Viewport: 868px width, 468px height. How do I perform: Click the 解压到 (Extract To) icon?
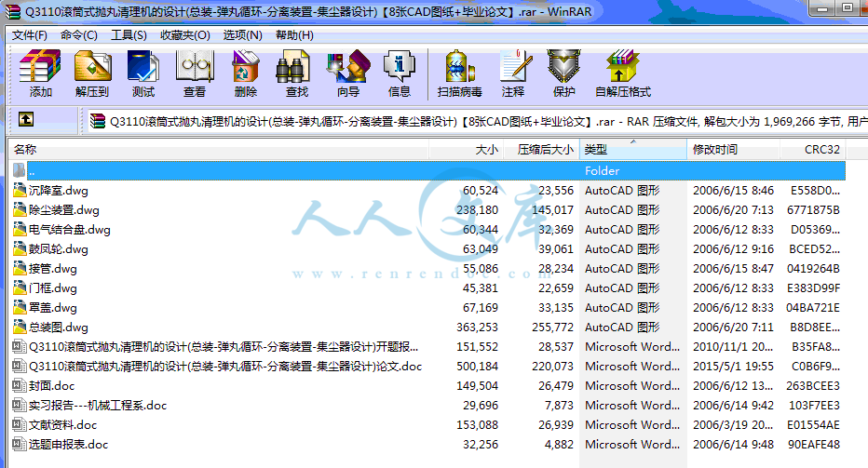[92, 73]
